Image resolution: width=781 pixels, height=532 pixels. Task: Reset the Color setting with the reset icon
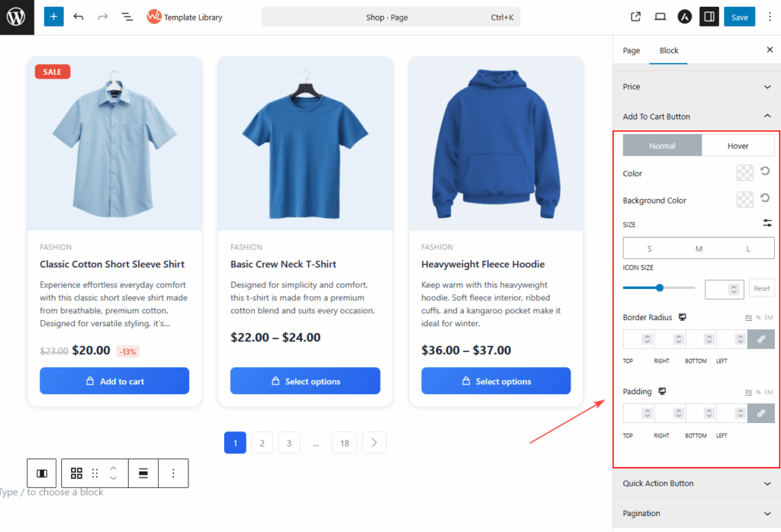click(x=764, y=171)
